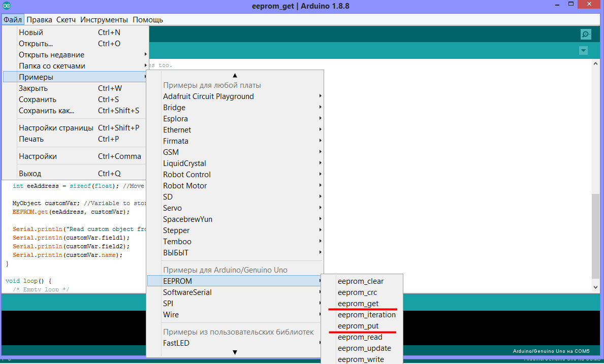The image size is (604, 364).
Task: Load the eeprom_get example
Action: 362,304
